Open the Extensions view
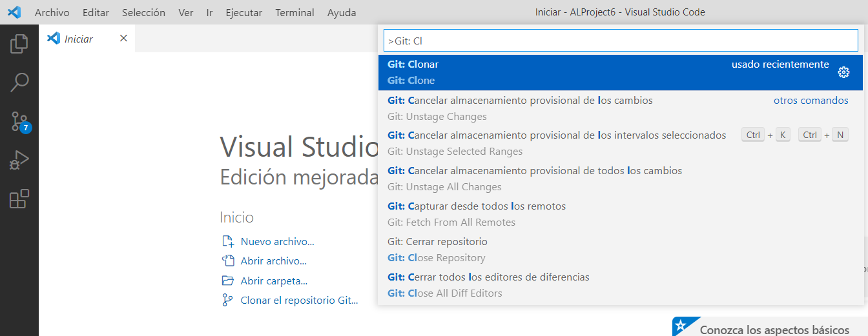This screenshot has width=868, height=336. 19,199
